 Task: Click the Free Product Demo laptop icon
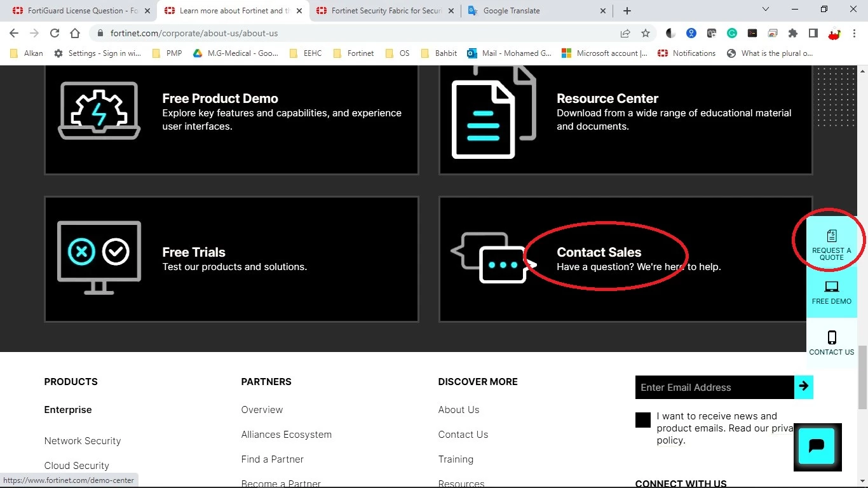99,111
